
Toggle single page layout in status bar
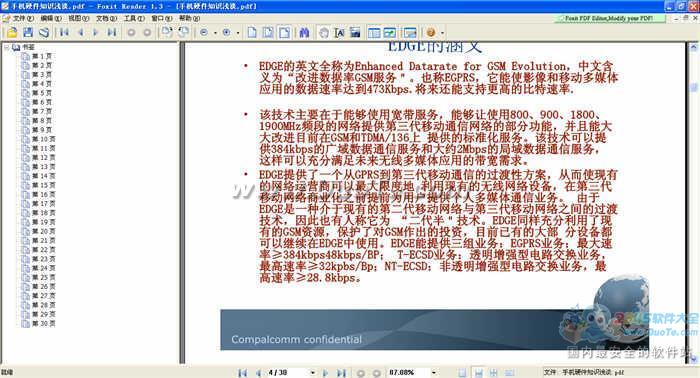462,373
